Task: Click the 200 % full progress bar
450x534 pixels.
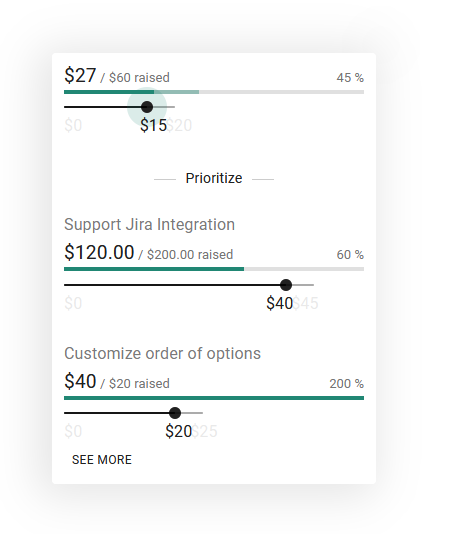Action: [214, 398]
